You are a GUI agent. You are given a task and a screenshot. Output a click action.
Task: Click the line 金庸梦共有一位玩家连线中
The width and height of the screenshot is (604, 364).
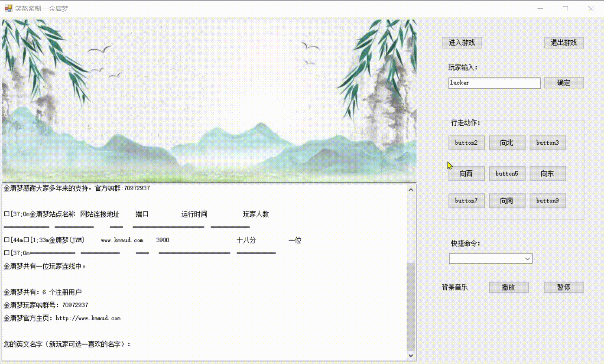point(45,266)
